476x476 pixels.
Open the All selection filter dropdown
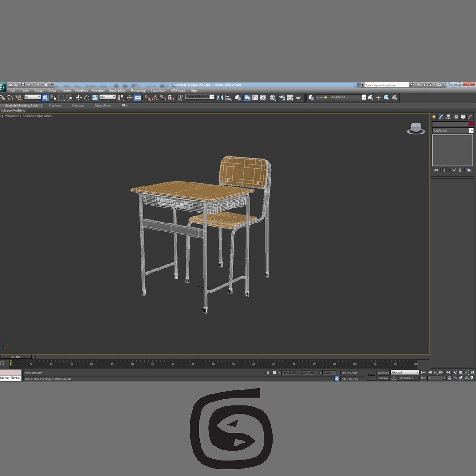point(33,97)
